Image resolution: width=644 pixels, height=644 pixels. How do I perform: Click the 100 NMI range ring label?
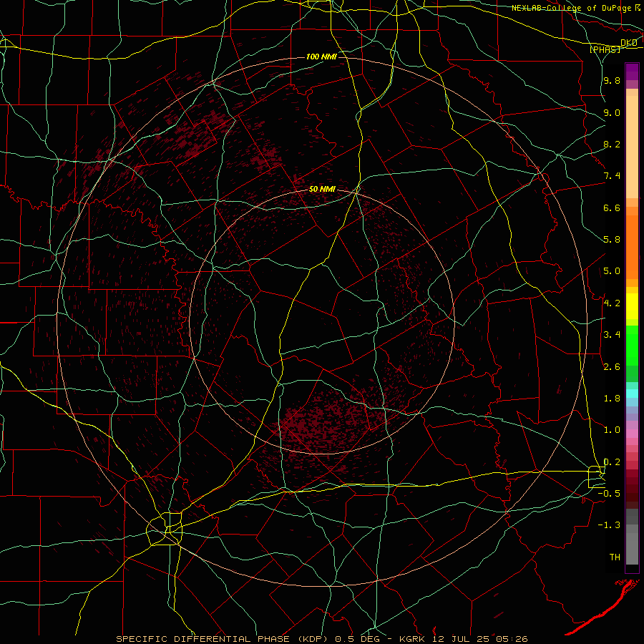click(x=321, y=57)
